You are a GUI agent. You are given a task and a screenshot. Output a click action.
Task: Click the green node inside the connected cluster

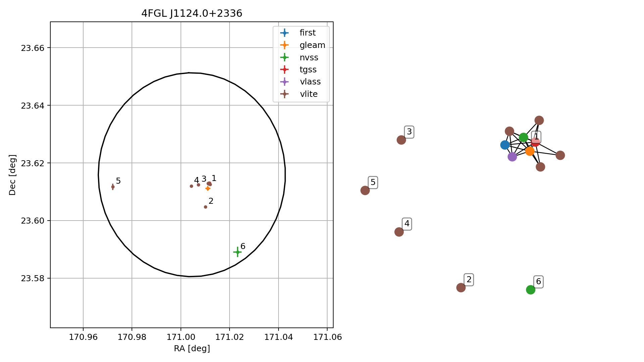click(524, 137)
